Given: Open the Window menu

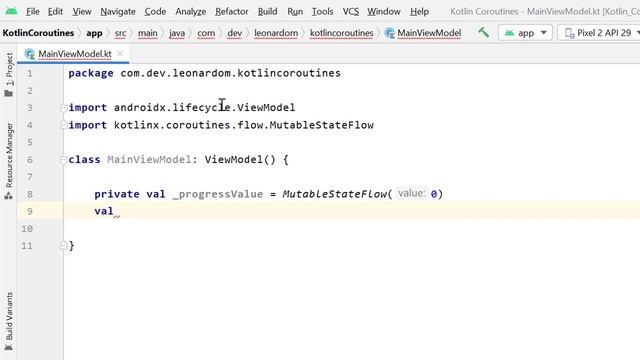Looking at the screenshot, I should point(384,11).
